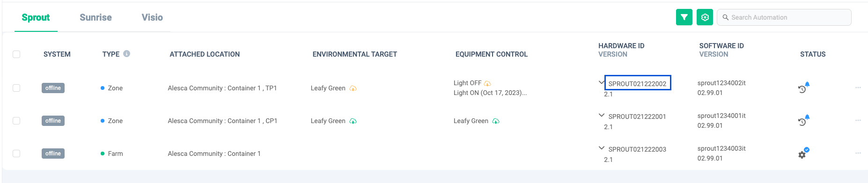The width and height of the screenshot is (868, 183).
Task: Open the green gear settings button
Action: [x=705, y=17]
